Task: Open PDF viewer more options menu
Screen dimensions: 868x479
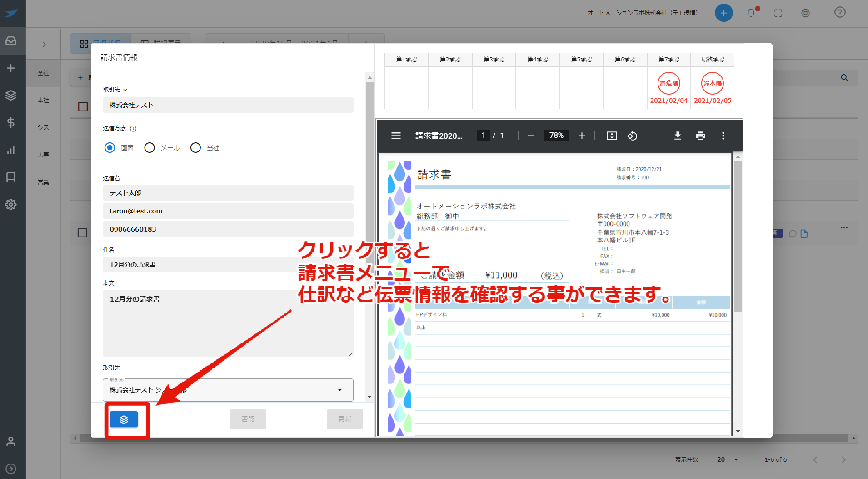Action: coord(723,136)
